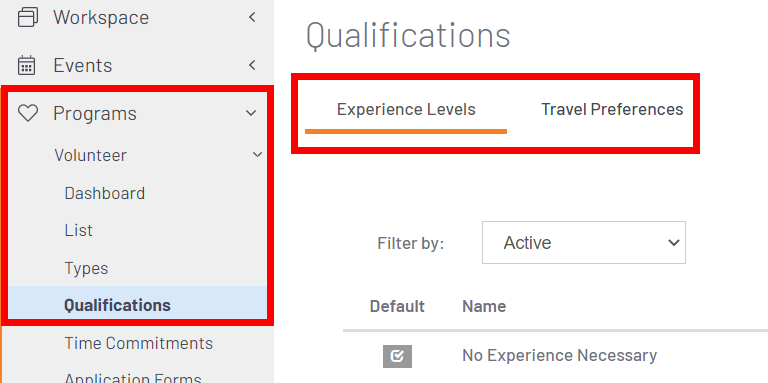
Task: Toggle default checkbox for No Experience Necessary
Action: pyautogui.click(x=397, y=356)
